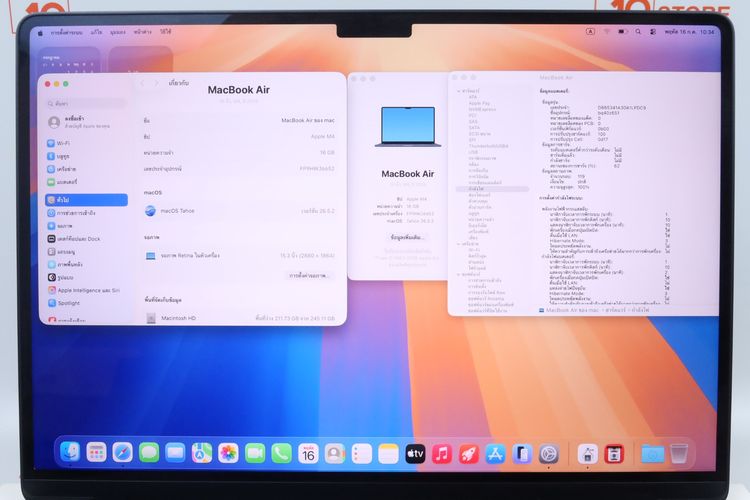Click the input source A icon in menu bar

click(x=590, y=32)
